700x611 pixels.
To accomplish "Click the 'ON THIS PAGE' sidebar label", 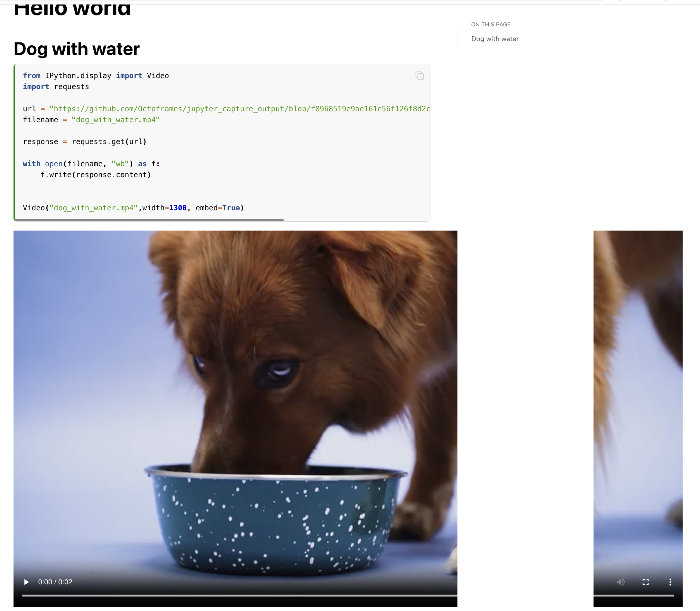I will click(491, 24).
